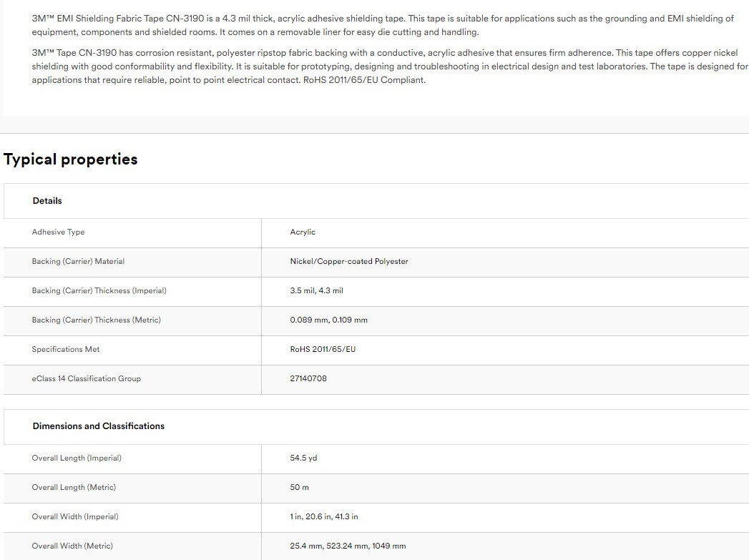The height and width of the screenshot is (560, 749).
Task: Click the Dimensions and Classifications header
Action: tap(99, 426)
